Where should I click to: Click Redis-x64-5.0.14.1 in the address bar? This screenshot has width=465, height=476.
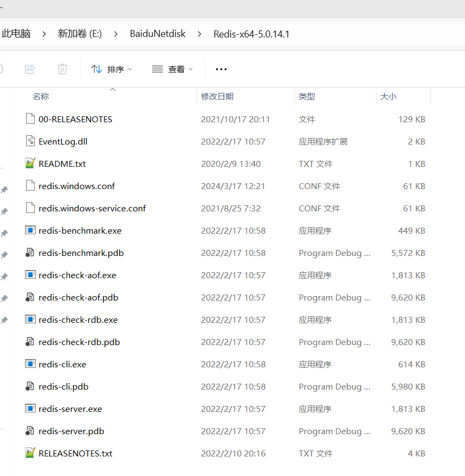(x=252, y=34)
